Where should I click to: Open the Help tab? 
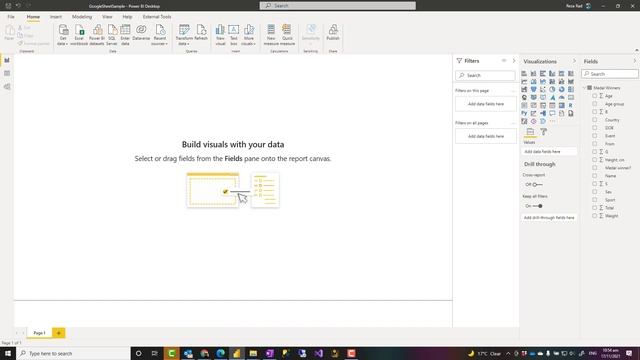(x=127, y=17)
